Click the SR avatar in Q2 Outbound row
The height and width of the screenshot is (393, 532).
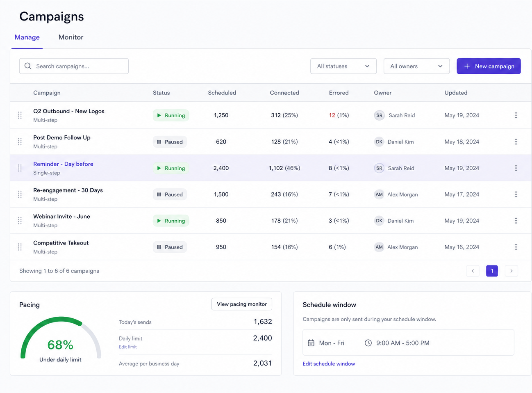(x=379, y=115)
